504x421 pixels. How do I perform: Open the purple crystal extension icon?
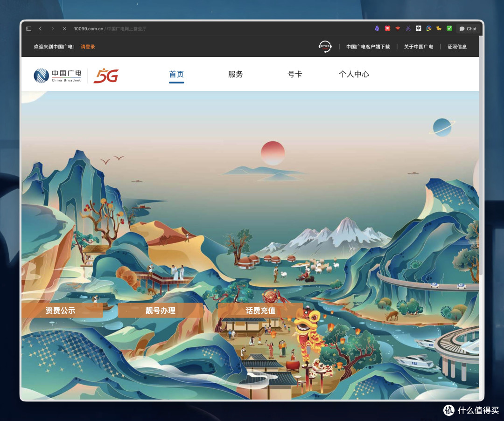coord(377,28)
